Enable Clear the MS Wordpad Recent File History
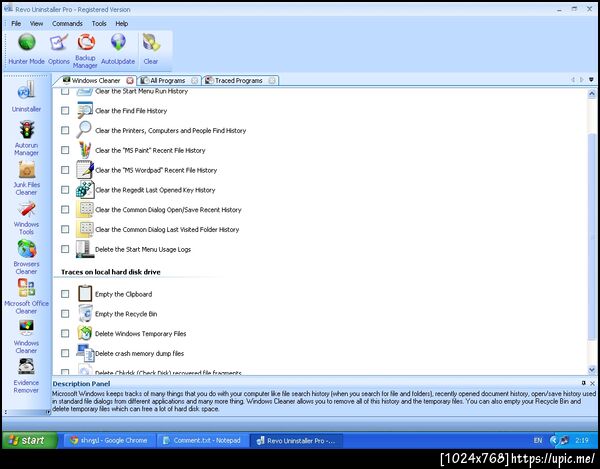Screen dimensions: 600x469 click(x=65, y=170)
